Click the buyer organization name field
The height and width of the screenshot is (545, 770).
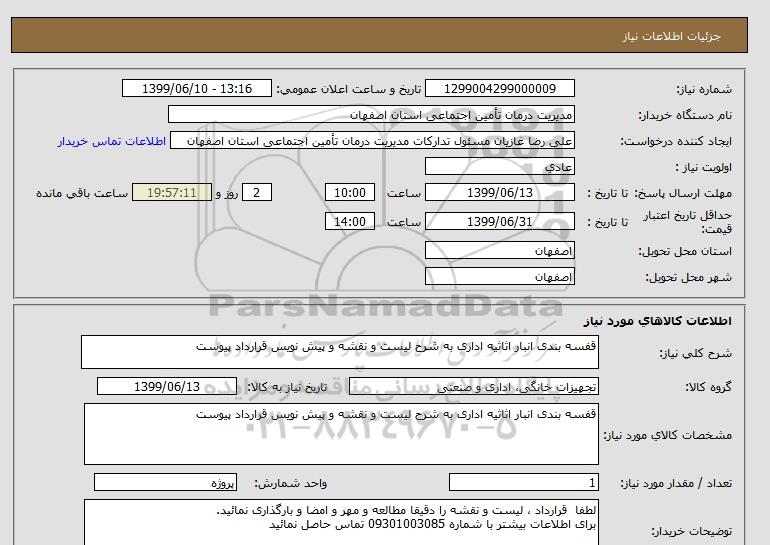click(371, 114)
